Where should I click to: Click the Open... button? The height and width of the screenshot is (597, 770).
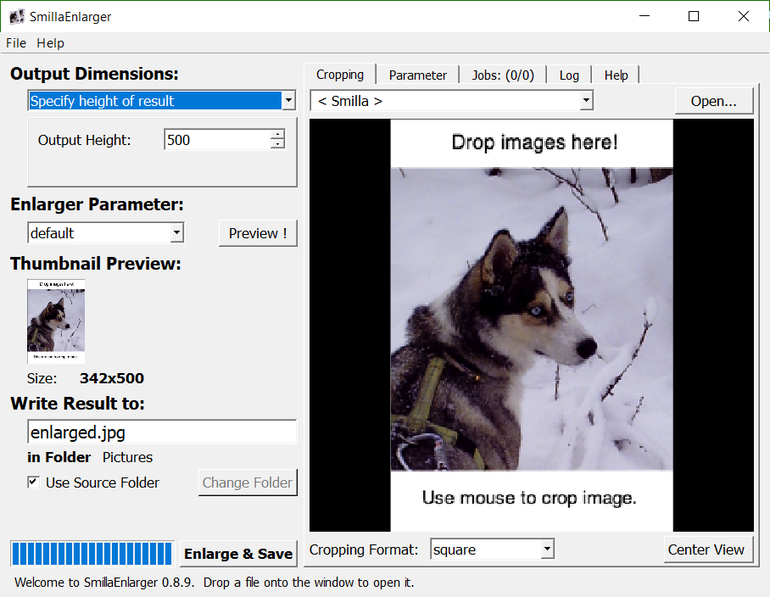(x=714, y=101)
